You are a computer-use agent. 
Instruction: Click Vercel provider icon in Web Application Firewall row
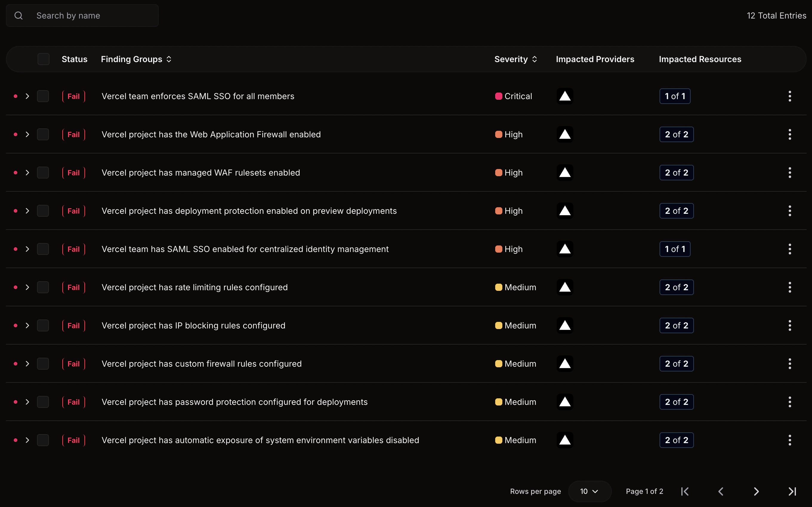point(565,134)
